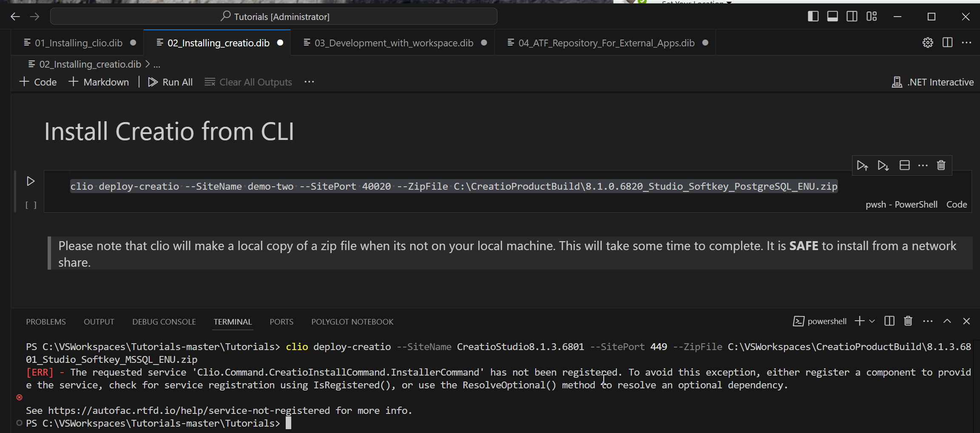
Task: Run the clio deploy-creatio code cell
Action: click(30, 181)
